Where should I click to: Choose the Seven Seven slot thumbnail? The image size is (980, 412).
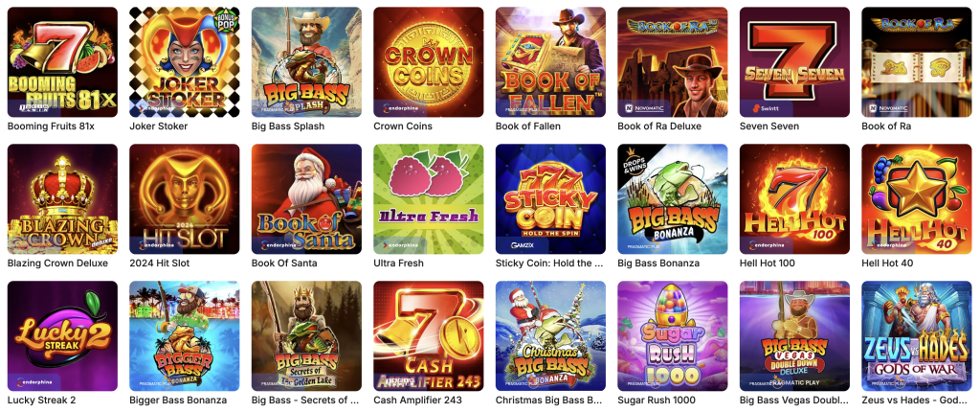(x=794, y=62)
